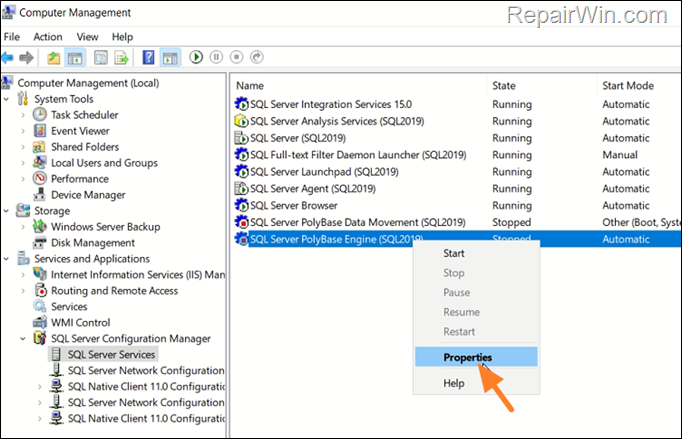
Task: Click the Device Manager icon
Action: point(40,194)
